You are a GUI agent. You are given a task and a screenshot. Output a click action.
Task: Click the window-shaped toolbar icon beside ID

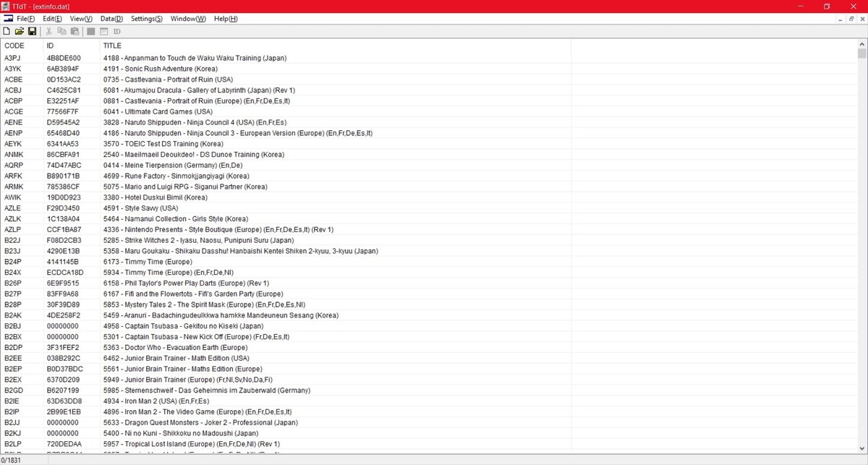[x=103, y=32]
